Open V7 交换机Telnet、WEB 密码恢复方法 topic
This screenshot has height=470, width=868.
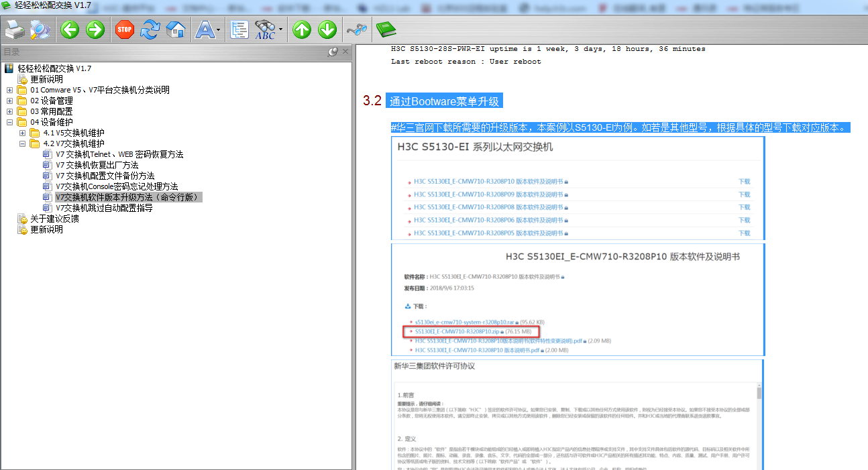coord(119,154)
